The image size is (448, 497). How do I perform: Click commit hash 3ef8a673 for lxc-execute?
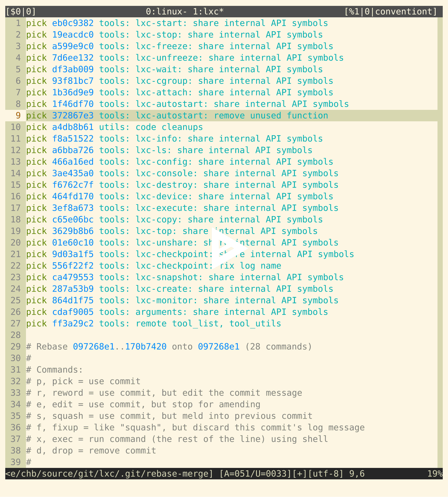click(73, 208)
